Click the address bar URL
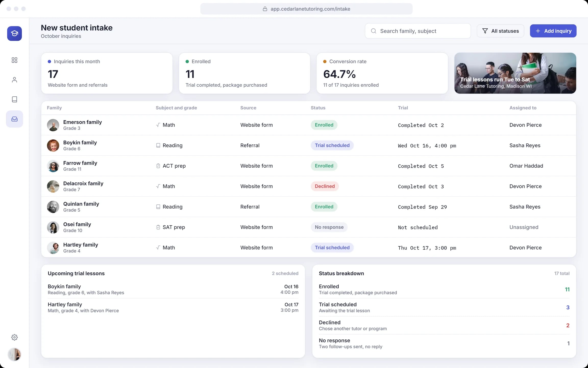This screenshot has width=588, height=368. 310,9
